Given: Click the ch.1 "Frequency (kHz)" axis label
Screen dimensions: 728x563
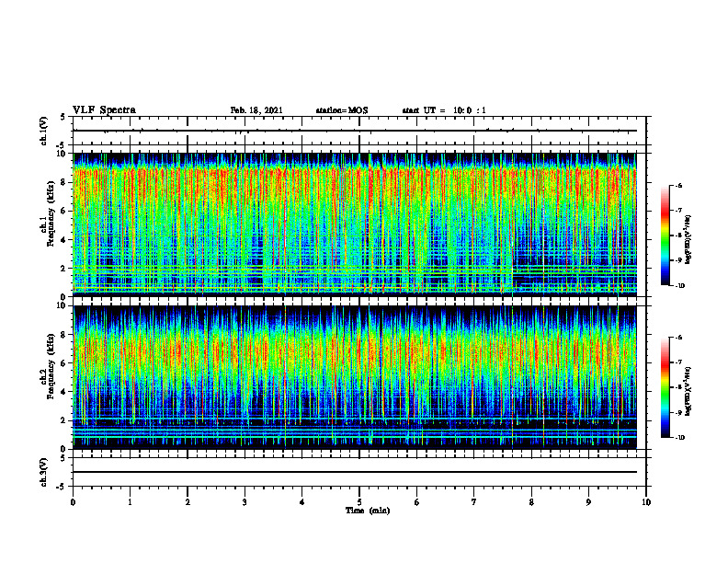Looking at the screenshot, I should pos(51,213).
